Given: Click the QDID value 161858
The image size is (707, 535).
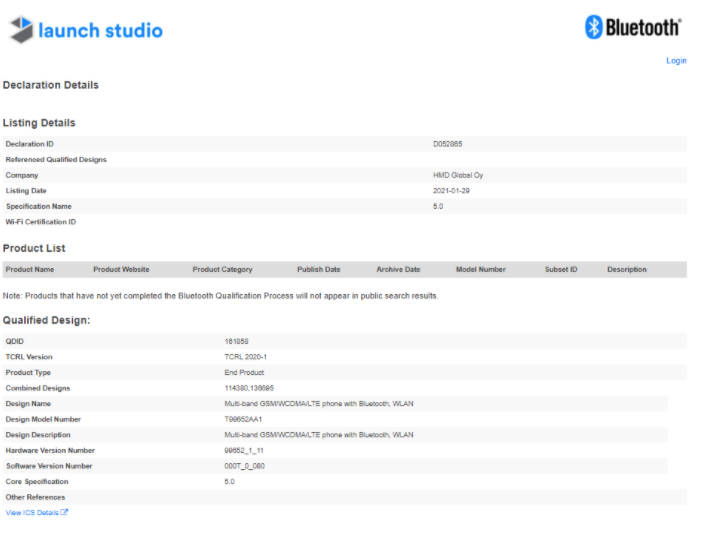Looking at the screenshot, I should point(236,341).
